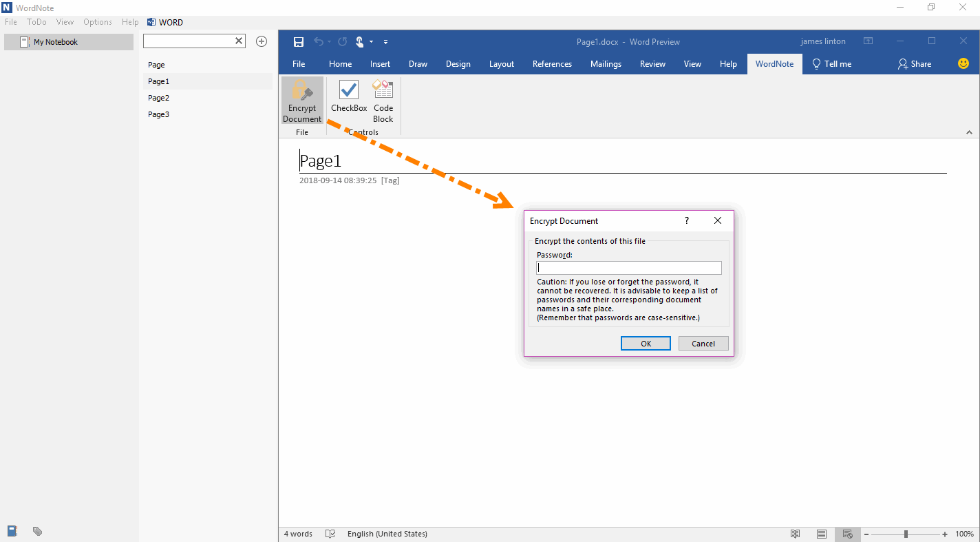Select Page3 in the page list
980x542 pixels.
coord(207,114)
